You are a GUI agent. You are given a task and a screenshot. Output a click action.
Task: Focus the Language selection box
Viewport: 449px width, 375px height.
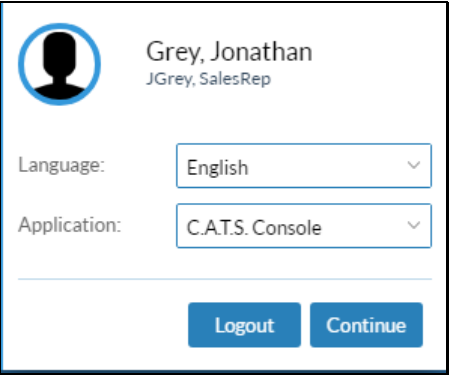coord(304,166)
